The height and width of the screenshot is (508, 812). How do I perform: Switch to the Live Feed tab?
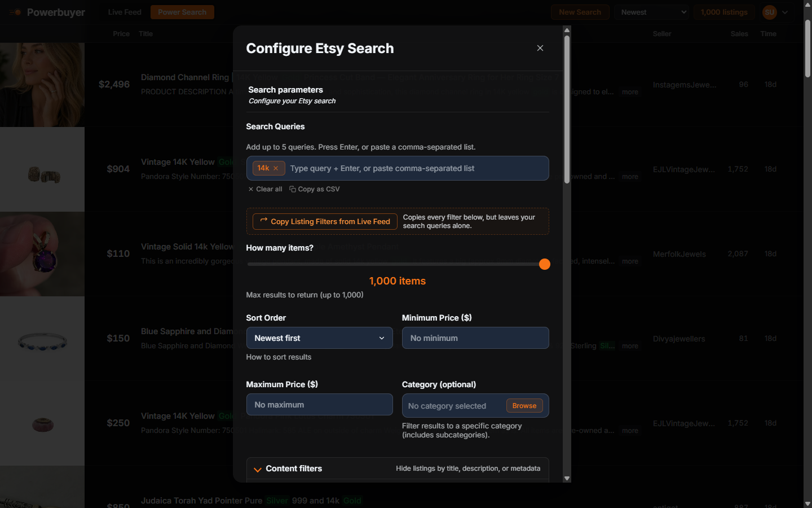[x=125, y=12]
